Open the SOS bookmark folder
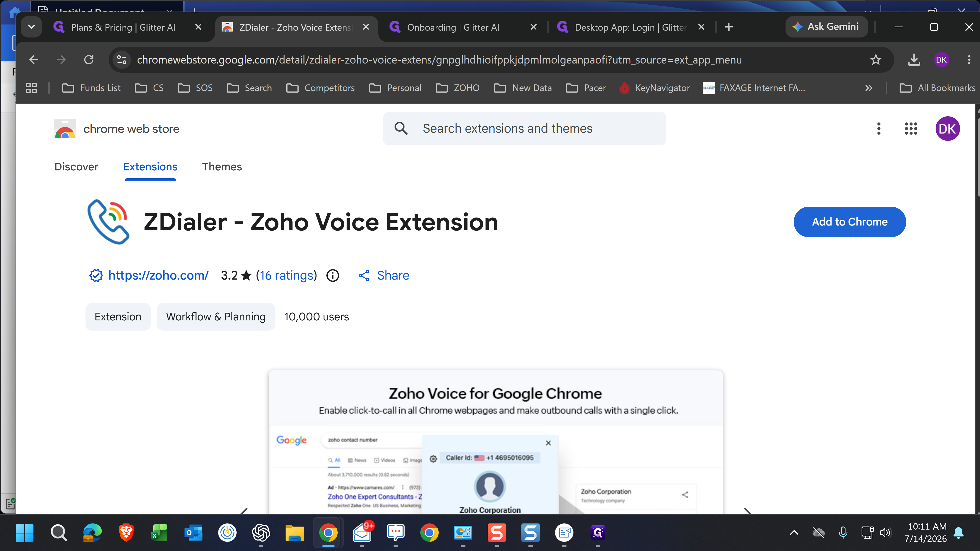 tap(195, 88)
